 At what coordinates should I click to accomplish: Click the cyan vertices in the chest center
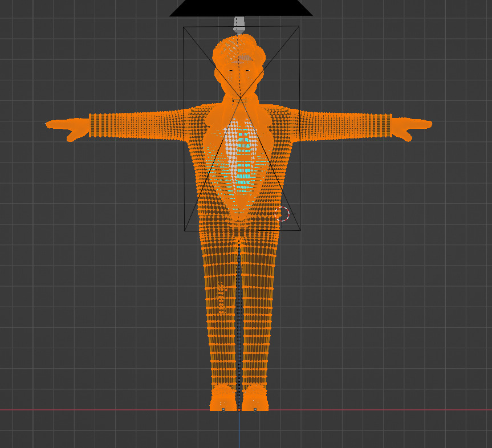[244, 160]
